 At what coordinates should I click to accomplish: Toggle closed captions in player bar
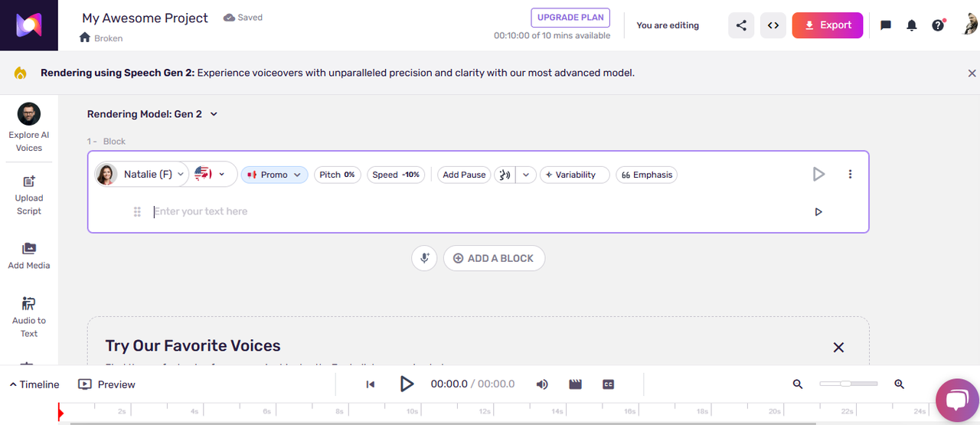click(609, 384)
